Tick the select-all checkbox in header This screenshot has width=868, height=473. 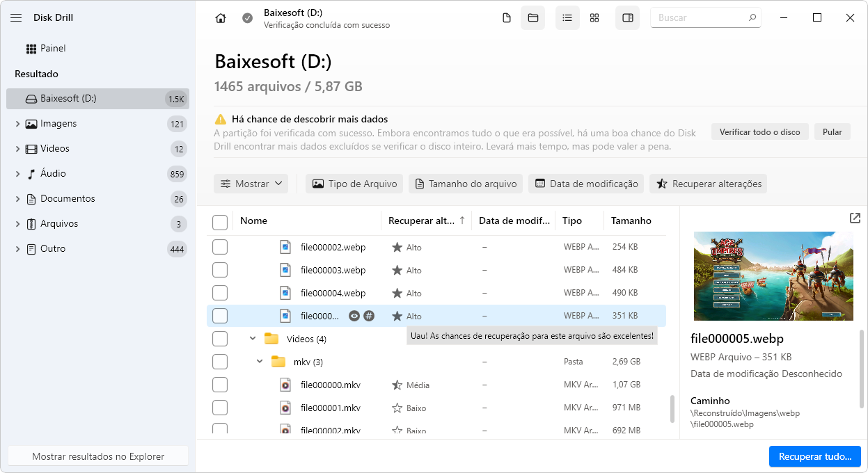tap(220, 222)
